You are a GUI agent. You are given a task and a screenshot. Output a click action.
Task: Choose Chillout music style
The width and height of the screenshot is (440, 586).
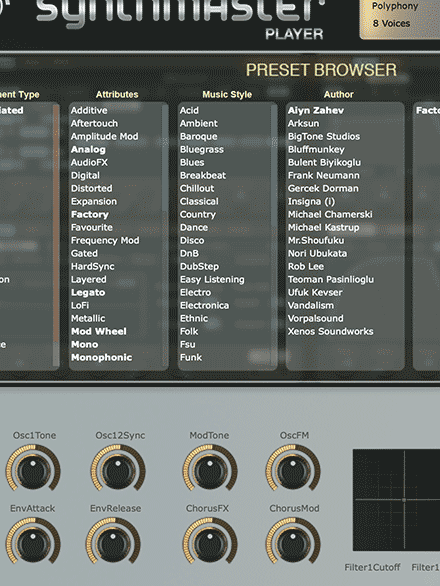click(x=197, y=188)
